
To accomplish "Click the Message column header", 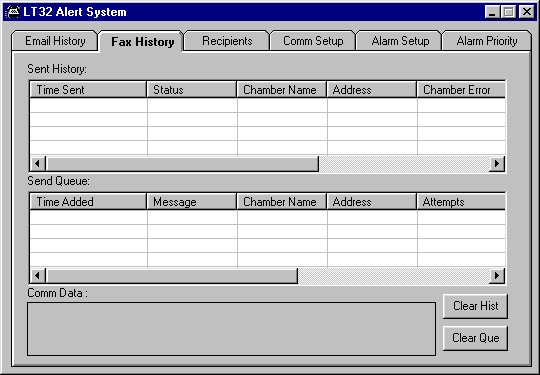I will pos(192,201).
